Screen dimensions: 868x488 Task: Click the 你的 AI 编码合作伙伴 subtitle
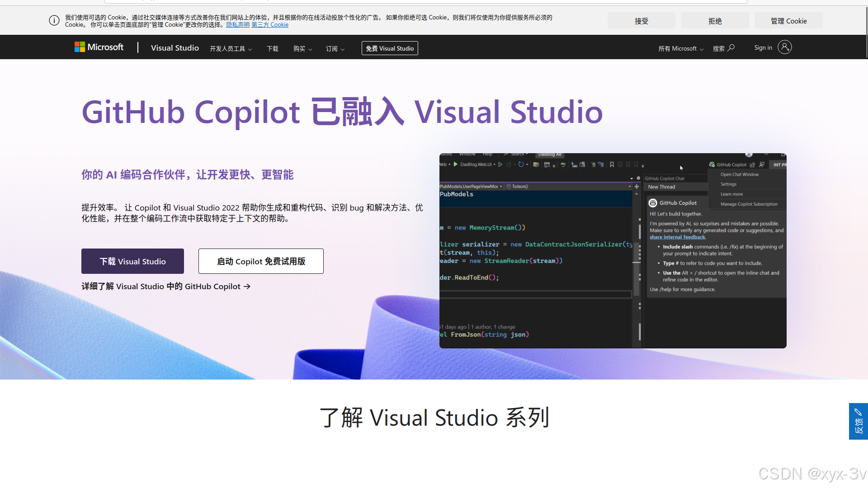[188, 175]
